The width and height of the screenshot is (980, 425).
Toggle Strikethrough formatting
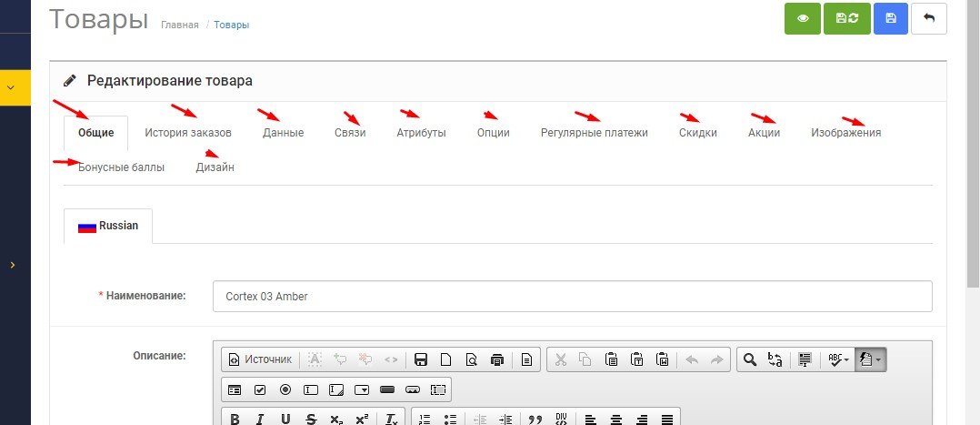[311, 419]
